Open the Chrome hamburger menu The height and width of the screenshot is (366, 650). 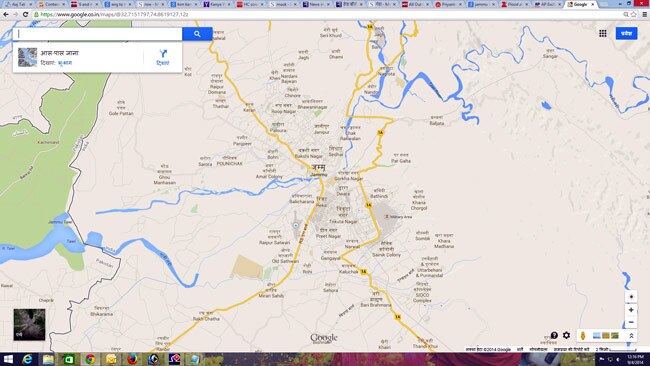(x=645, y=14)
